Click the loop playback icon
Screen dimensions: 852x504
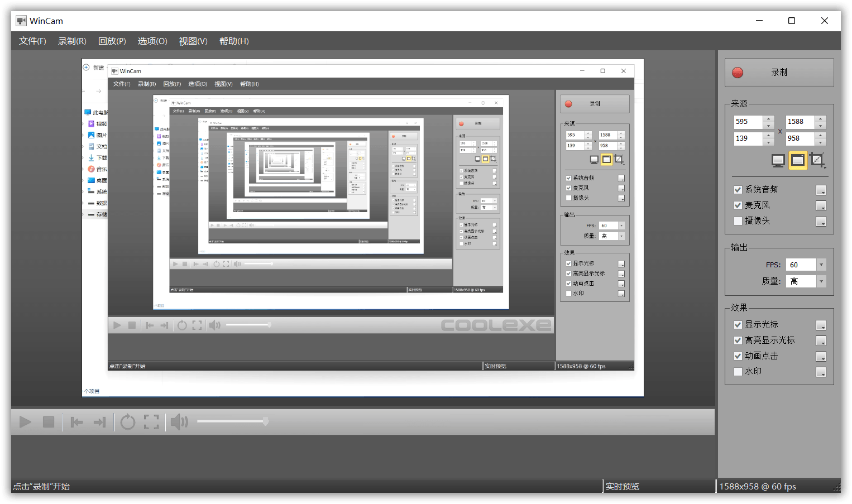(x=127, y=422)
